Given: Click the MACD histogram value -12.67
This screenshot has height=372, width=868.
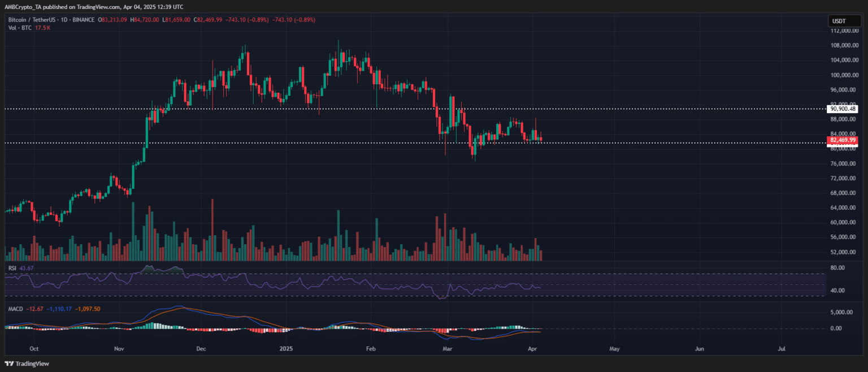Looking at the screenshot, I should 35,309.
